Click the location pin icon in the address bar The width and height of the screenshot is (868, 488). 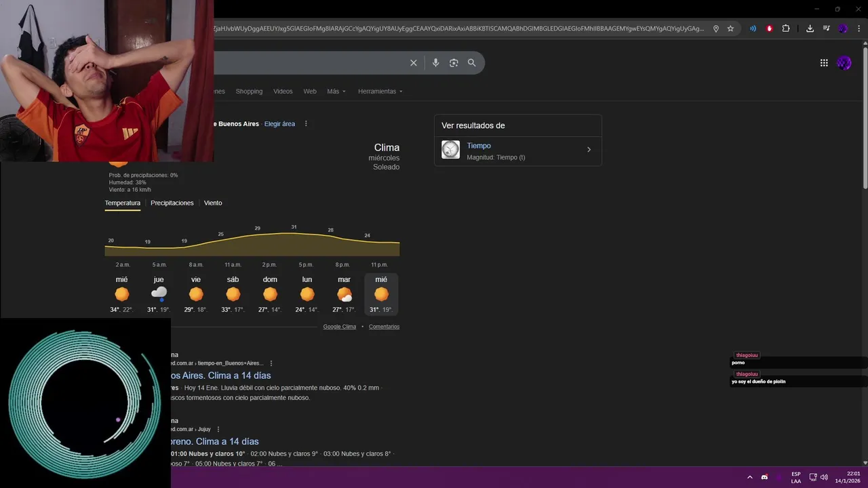[716, 28]
